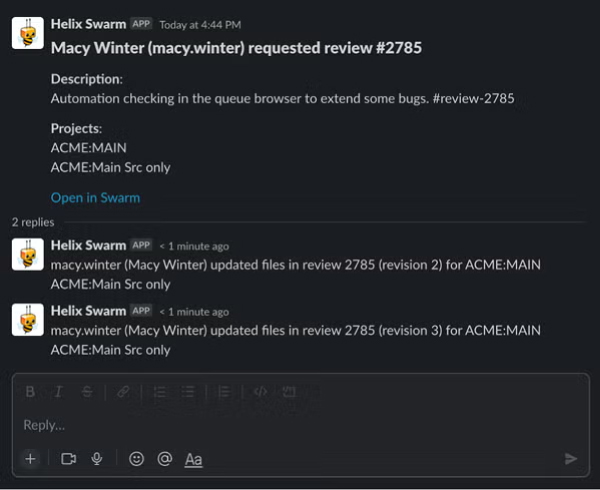Open the review in Swarm link

[x=95, y=198]
